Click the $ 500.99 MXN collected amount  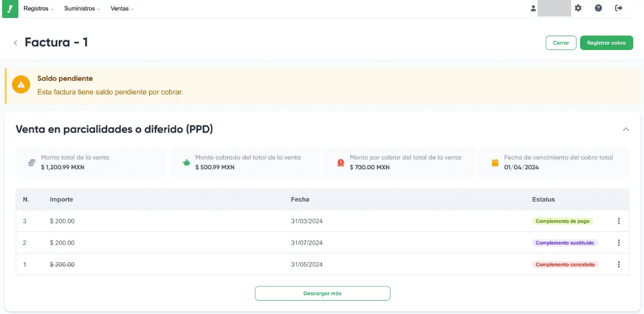tap(215, 168)
